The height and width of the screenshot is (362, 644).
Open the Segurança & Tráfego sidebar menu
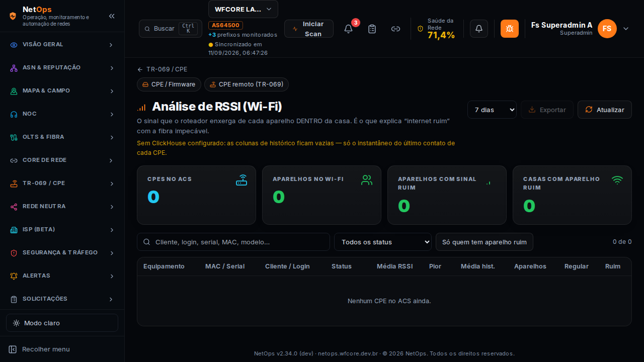62,253
